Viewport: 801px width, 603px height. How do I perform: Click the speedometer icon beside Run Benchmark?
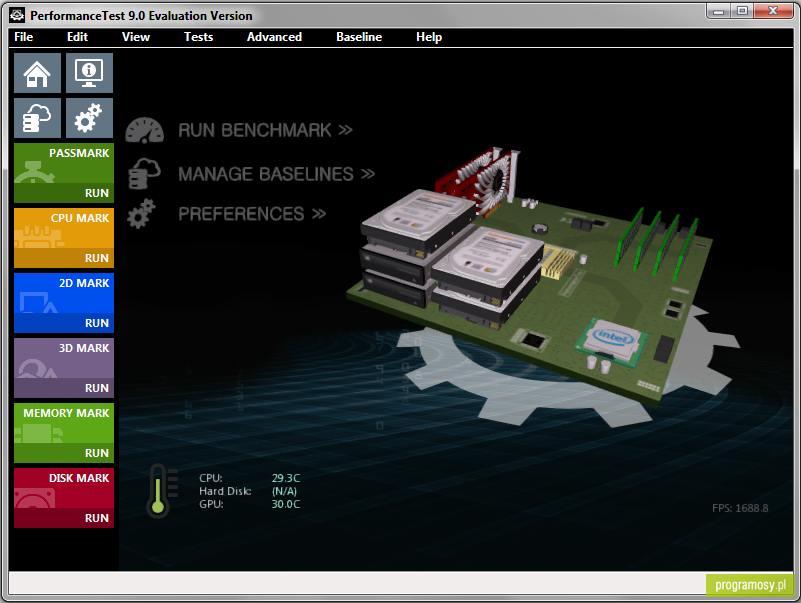(145, 130)
